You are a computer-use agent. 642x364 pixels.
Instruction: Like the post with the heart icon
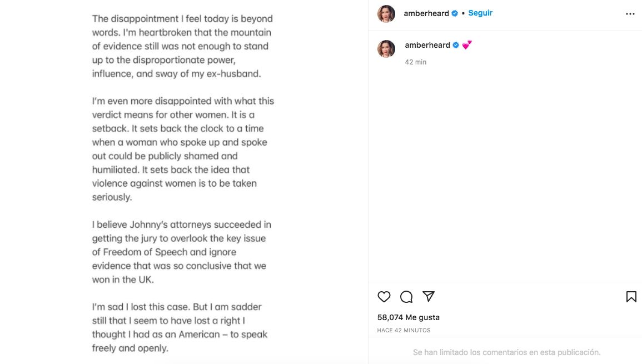tap(384, 297)
